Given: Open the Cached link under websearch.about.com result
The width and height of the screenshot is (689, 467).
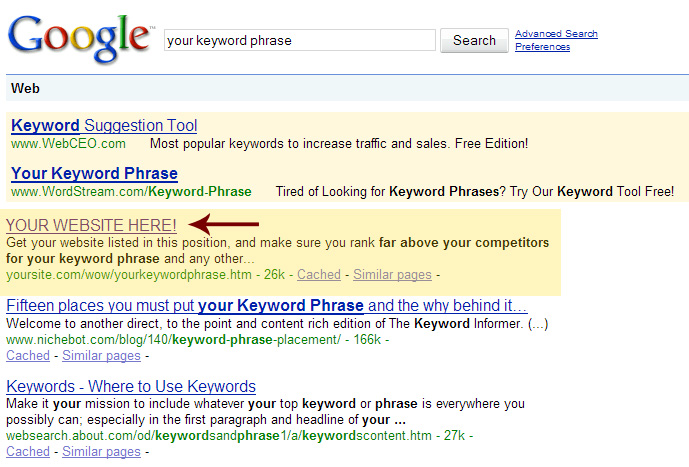Looking at the screenshot, I should tap(28, 451).
